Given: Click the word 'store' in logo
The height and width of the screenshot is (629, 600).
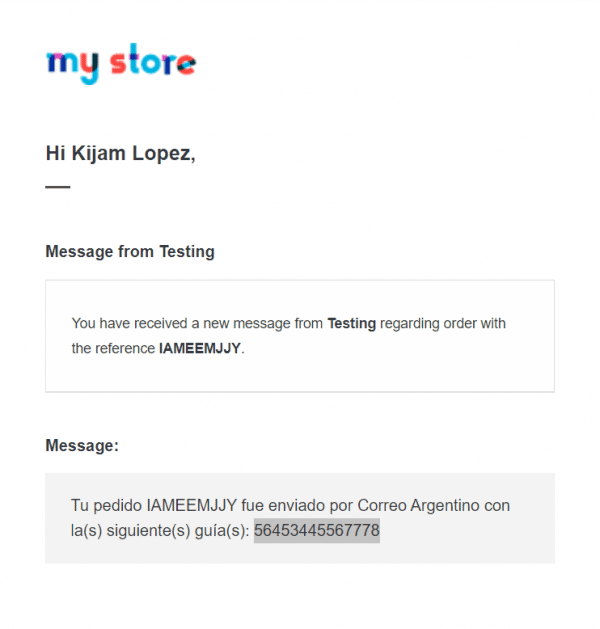Looking at the screenshot, I should click(153, 60).
